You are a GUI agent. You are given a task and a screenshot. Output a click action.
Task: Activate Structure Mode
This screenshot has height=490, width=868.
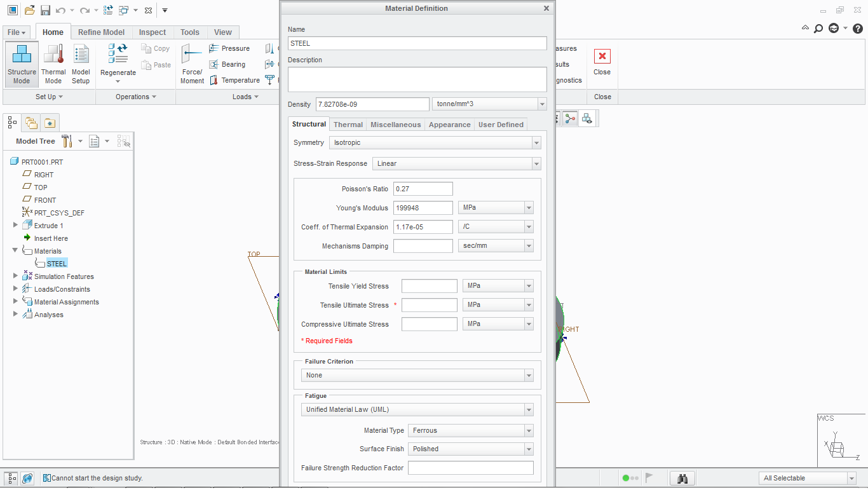tap(22, 64)
